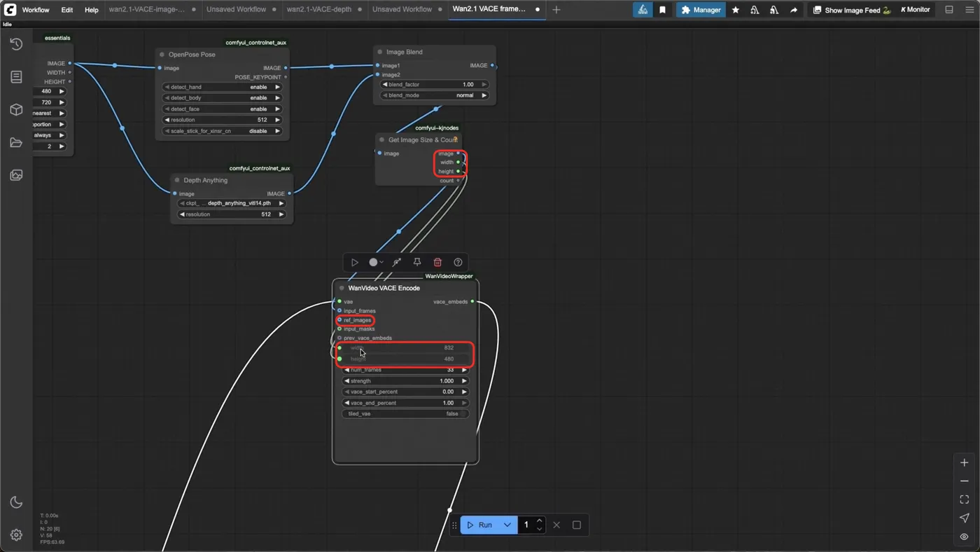
Task: Toggle detect_hand enable value
Action: pyautogui.click(x=222, y=87)
